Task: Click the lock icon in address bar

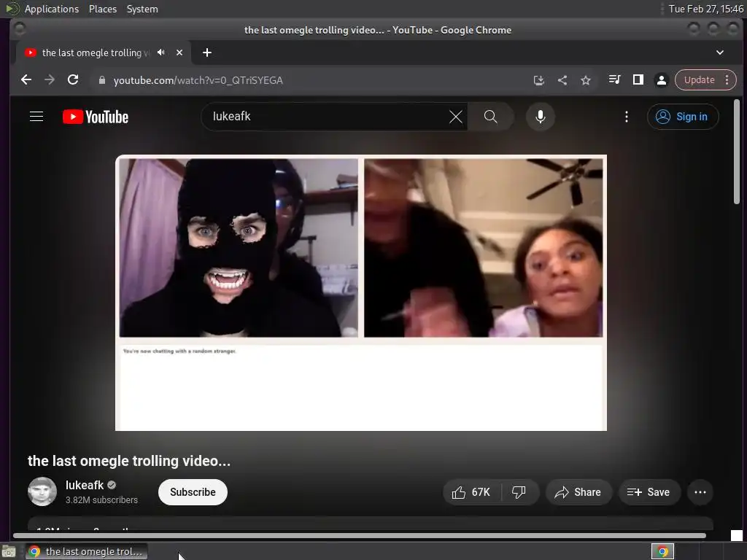Action: pyautogui.click(x=101, y=80)
